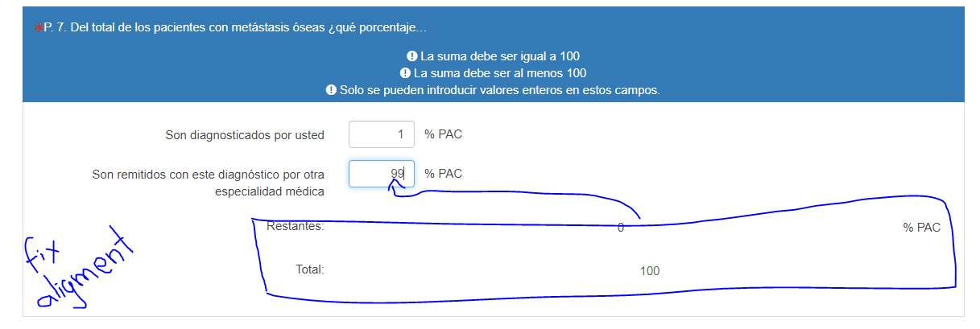Click the warning icon beside "Solo se pueden introducir"

330,90
